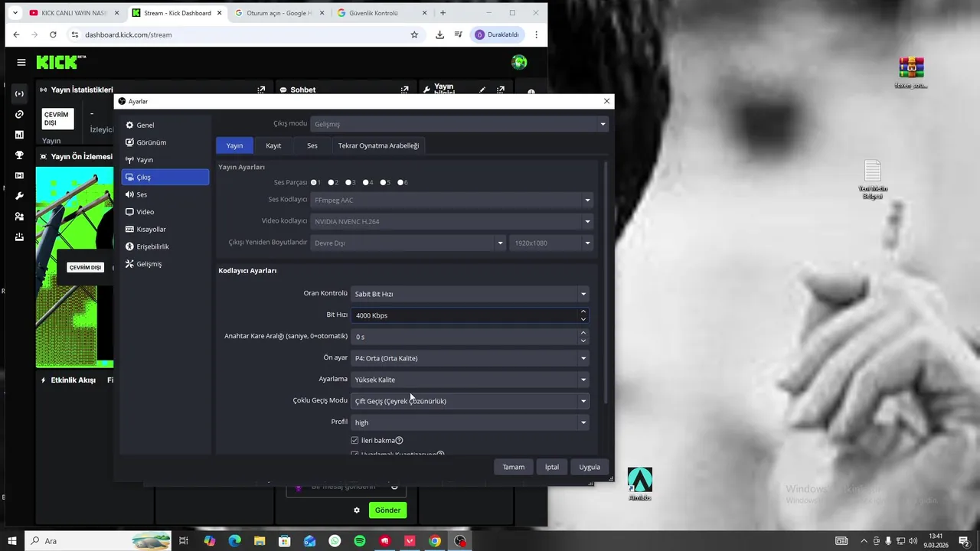Image resolution: width=980 pixels, height=551 pixels.
Task: Open Çıkışı Yeniden Boyutlandır Devre Dışı dropdown
Action: (x=408, y=243)
